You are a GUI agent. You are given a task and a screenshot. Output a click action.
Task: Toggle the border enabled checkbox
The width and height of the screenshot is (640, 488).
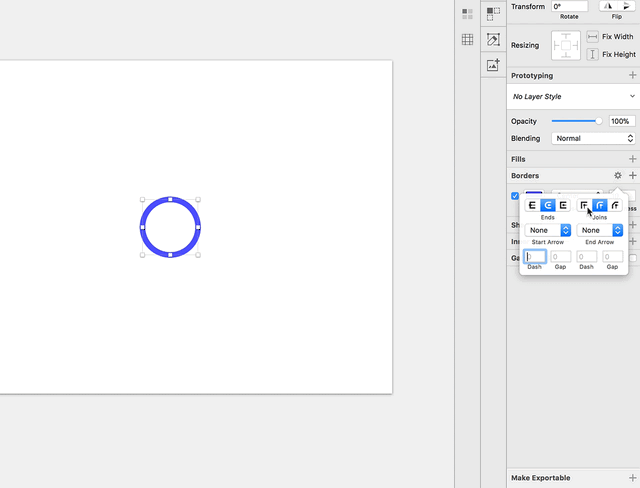[515, 196]
